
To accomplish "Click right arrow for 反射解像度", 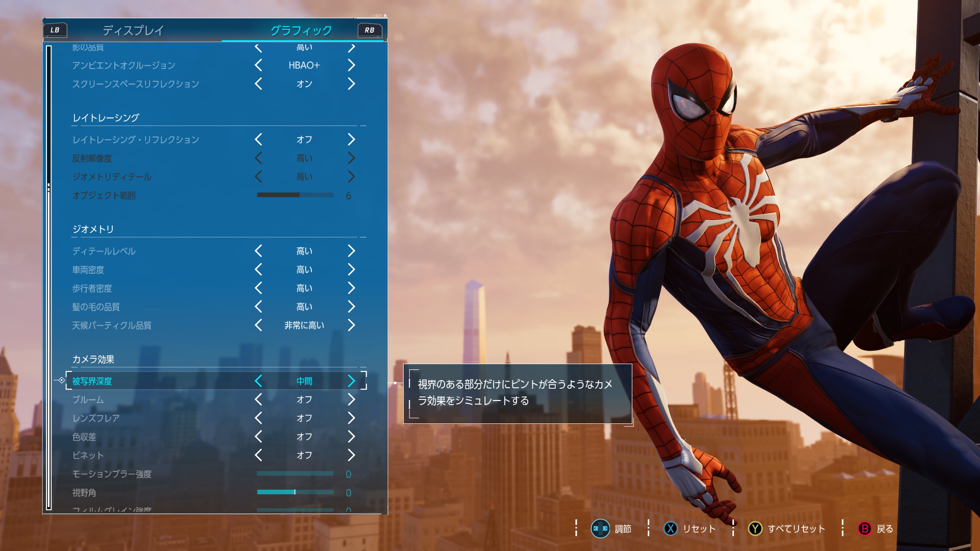I will [x=351, y=158].
